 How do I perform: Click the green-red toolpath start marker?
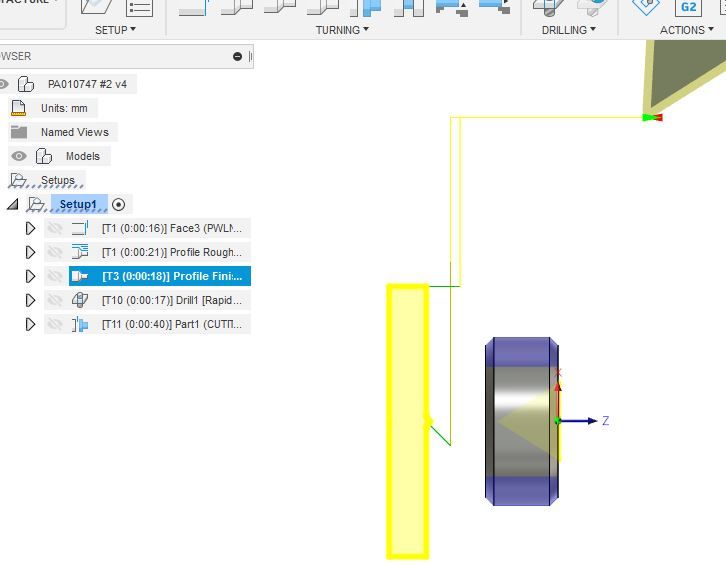[653, 117]
